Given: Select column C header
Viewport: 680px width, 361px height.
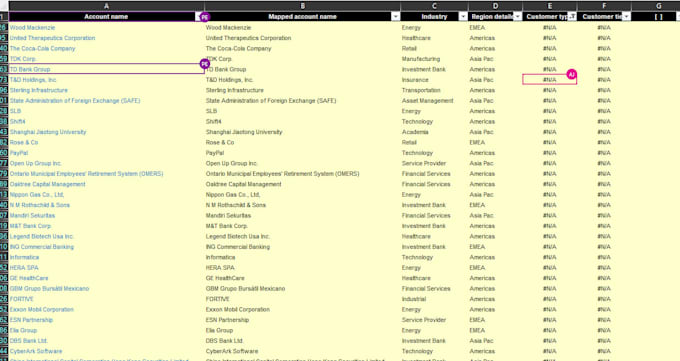Looking at the screenshot, I should point(434,6).
